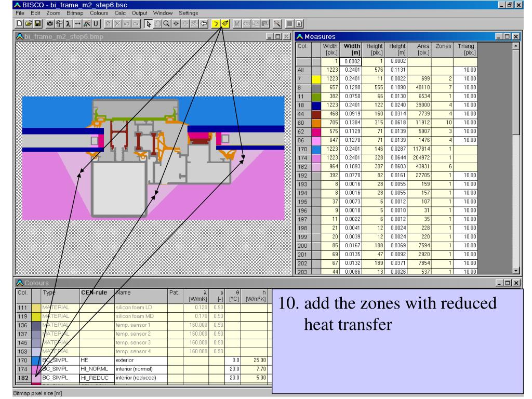The image size is (532, 399).
Task: Click the yellow paint brush icon
Action: tap(225, 24)
